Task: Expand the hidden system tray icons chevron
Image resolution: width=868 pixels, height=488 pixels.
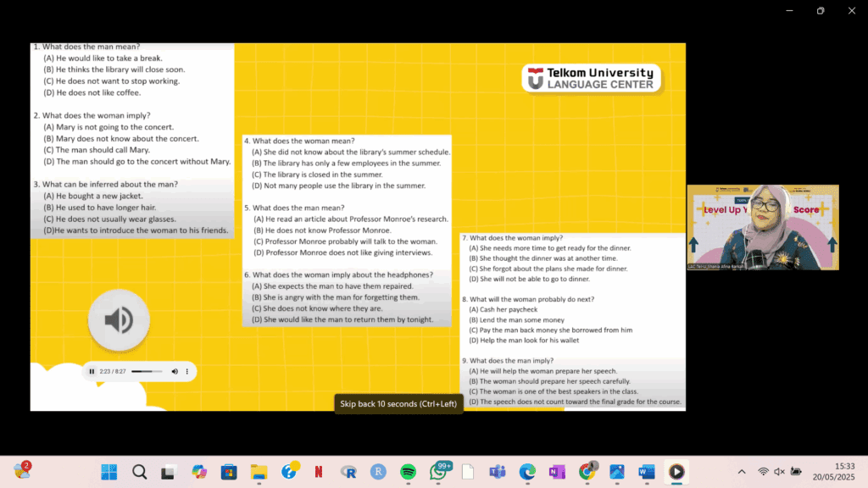Action: [742, 472]
